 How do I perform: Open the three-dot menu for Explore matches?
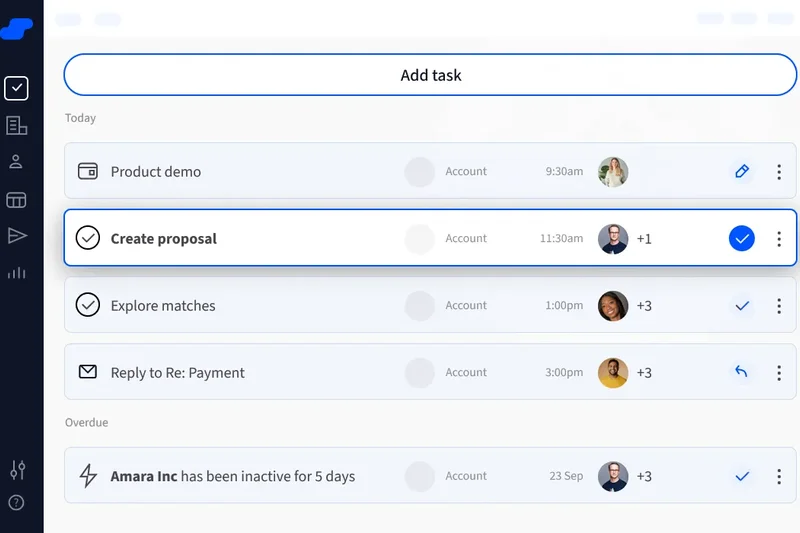[779, 306]
